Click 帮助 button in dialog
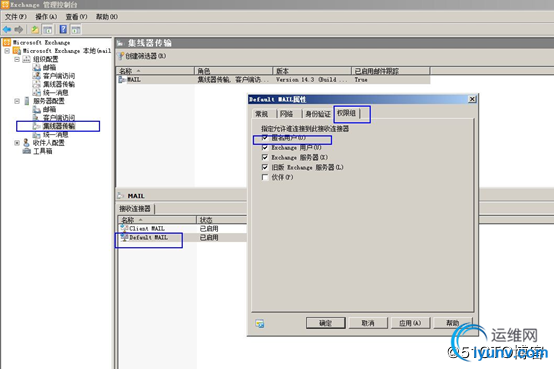Image resolution: width=554 pixels, height=369 pixels. coord(453,323)
